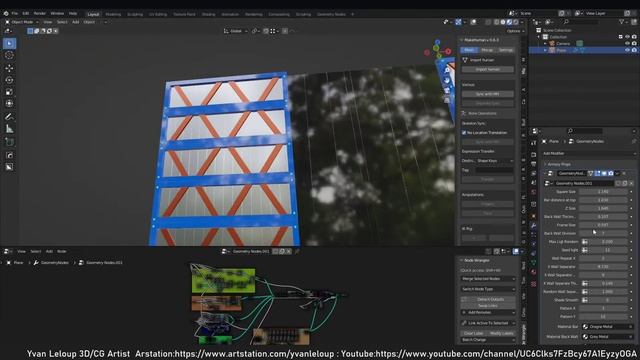640x360 pixels.
Task: Switch to Layout workspace tab
Action: click(93, 14)
